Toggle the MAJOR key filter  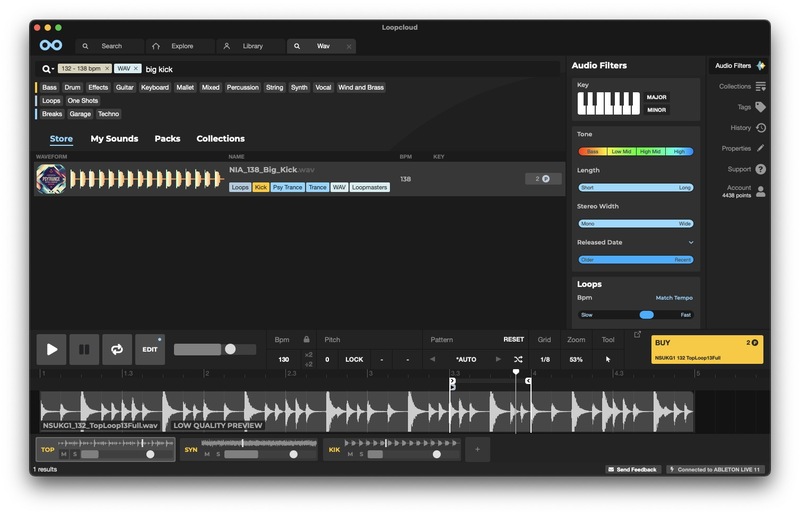(657, 97)
